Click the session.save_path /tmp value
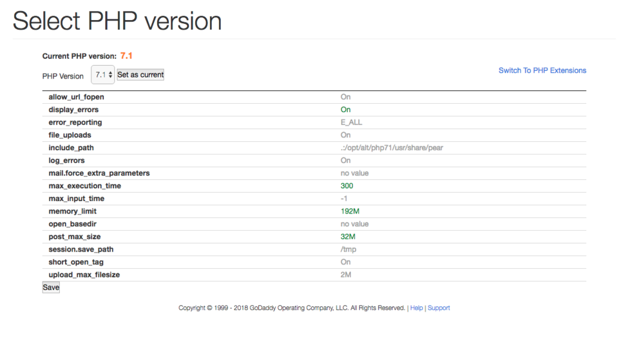644x345 pixels. pos(348,250)
